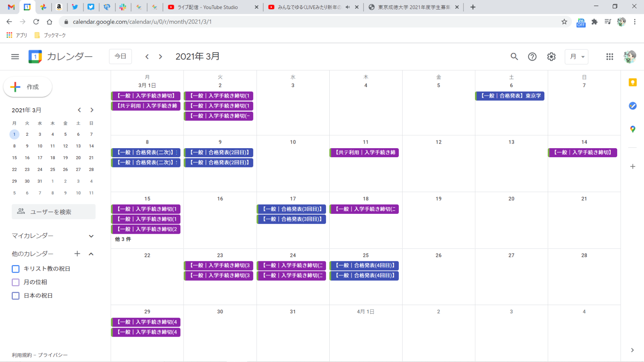Open the settings gear menu
The height and width of the screenshot is (362, 644).
click(x=551, y=57)
